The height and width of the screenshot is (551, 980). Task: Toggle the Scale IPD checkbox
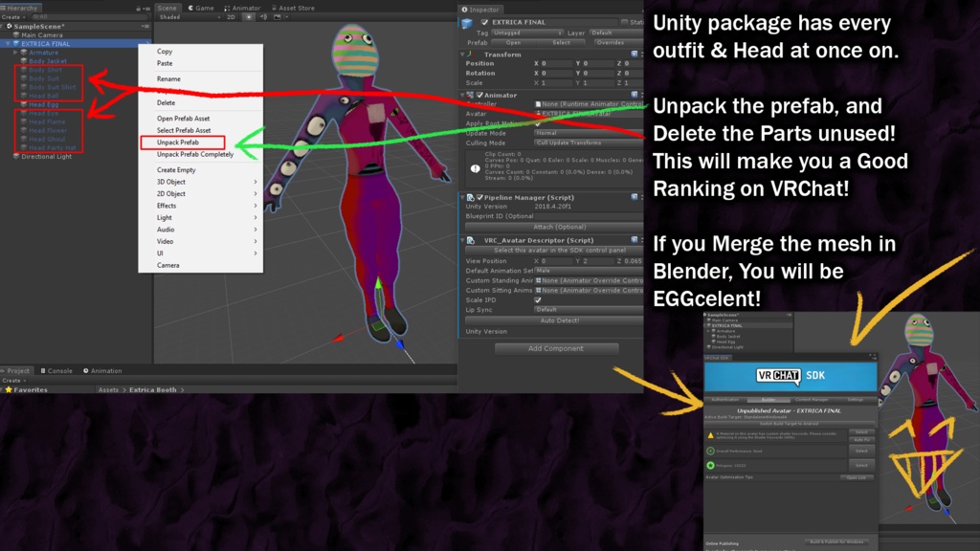point(538,299)
